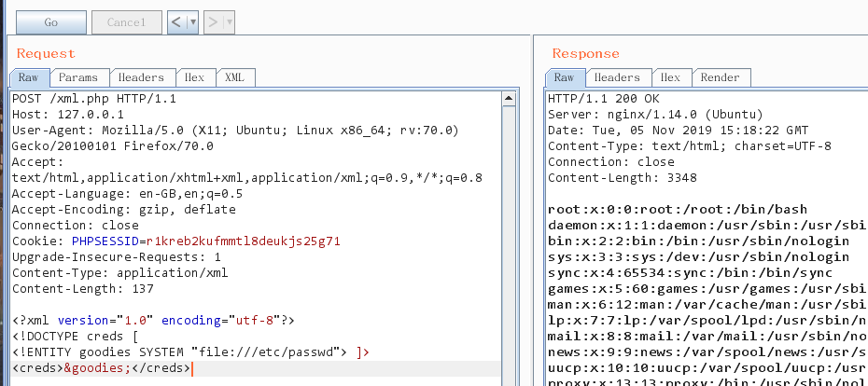Click the Request panel heading
Screen dimensions: 868x386
pyautogui.click(x=46, y=54)
